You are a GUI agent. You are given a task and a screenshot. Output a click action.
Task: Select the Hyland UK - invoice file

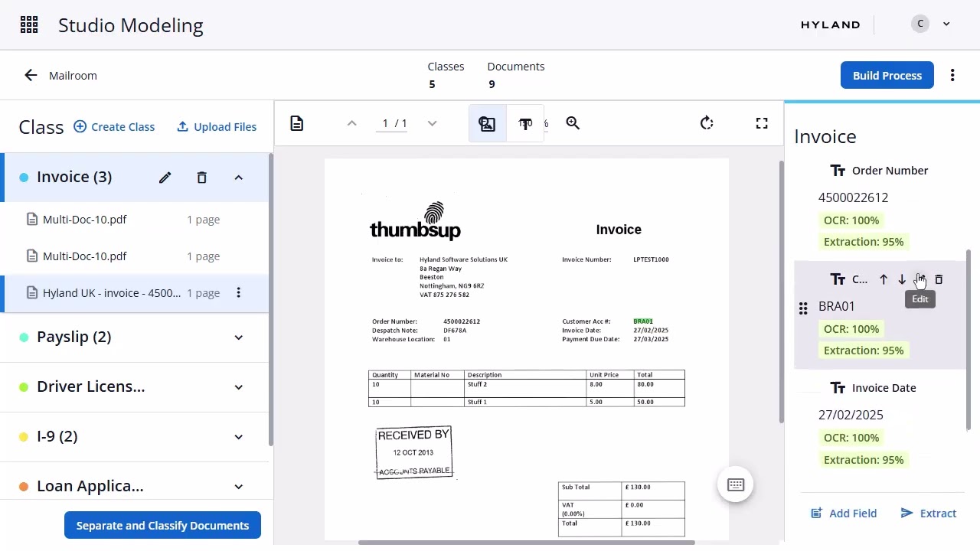(x=135, y=293)
